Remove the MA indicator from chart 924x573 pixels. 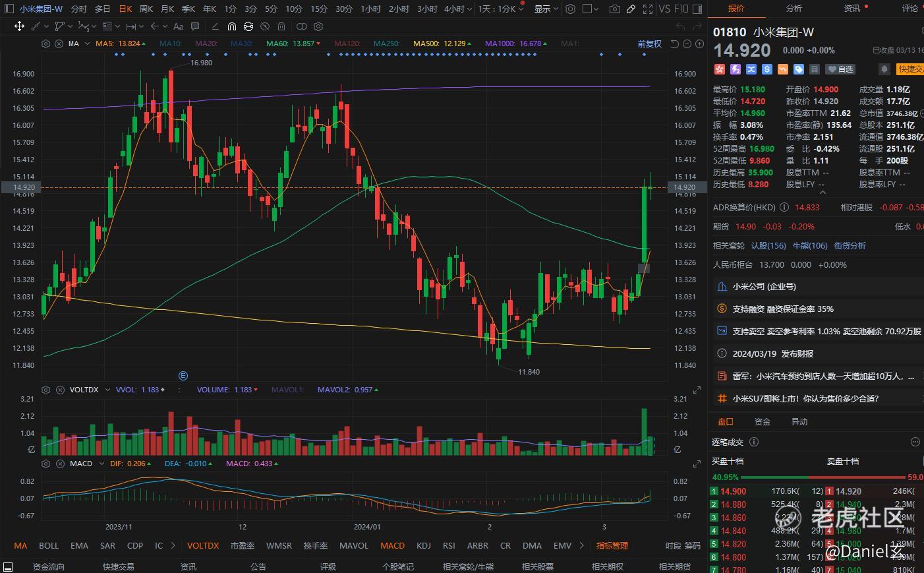[59, 44]
